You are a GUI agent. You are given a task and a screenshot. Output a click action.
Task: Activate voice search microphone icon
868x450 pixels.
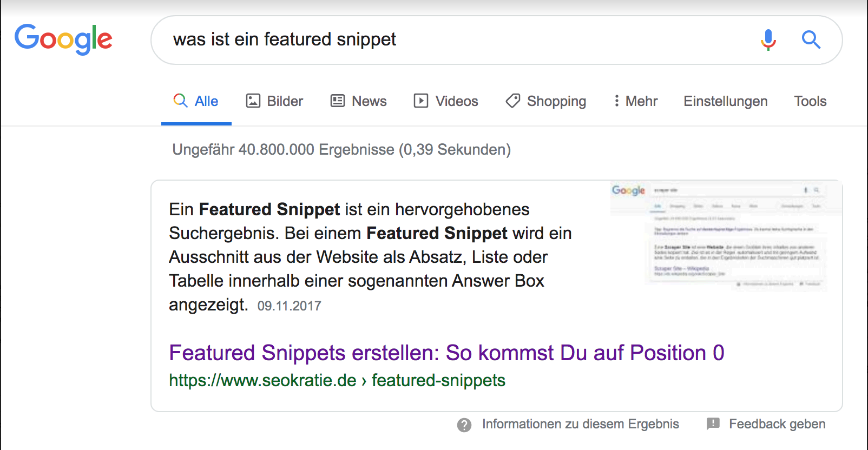768,39
